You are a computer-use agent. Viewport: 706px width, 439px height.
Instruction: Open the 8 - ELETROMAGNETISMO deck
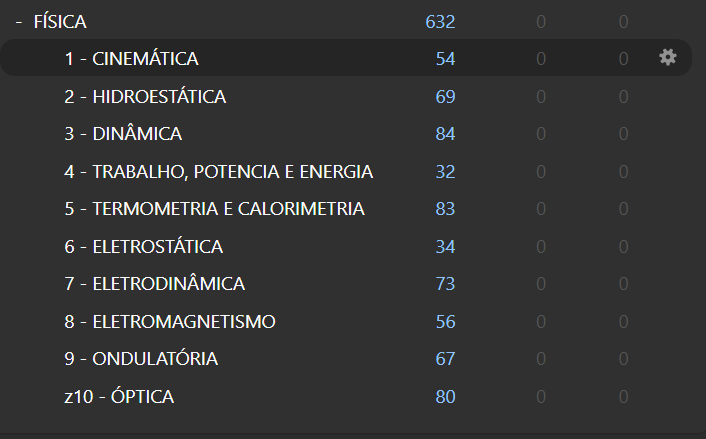coord(170,321)
